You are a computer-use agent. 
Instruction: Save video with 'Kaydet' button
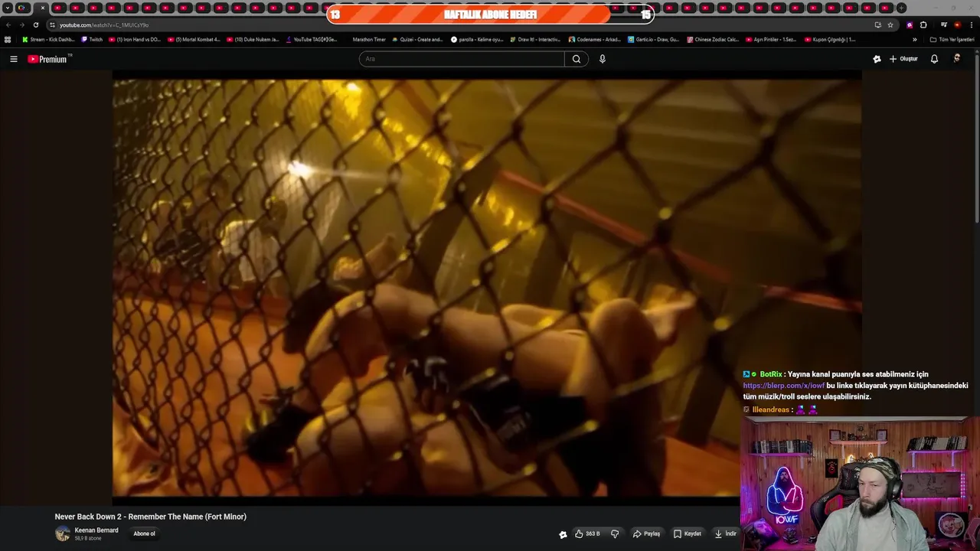[688, 534]
